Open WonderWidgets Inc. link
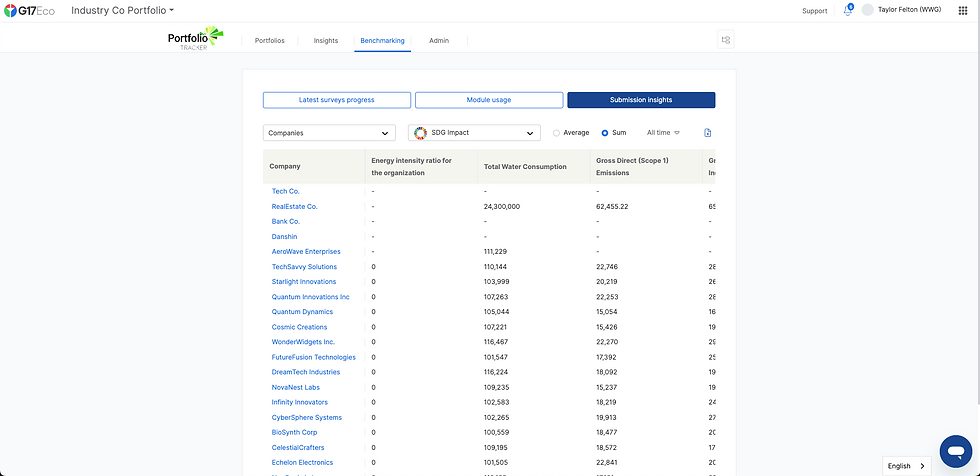Screen dimensions: 980x476 pos(303,342)
